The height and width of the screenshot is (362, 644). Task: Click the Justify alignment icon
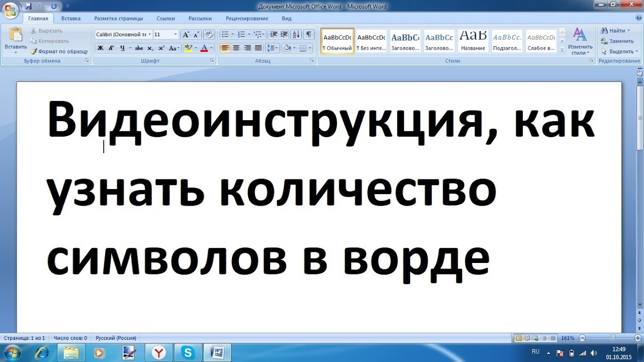pos(258,48)
